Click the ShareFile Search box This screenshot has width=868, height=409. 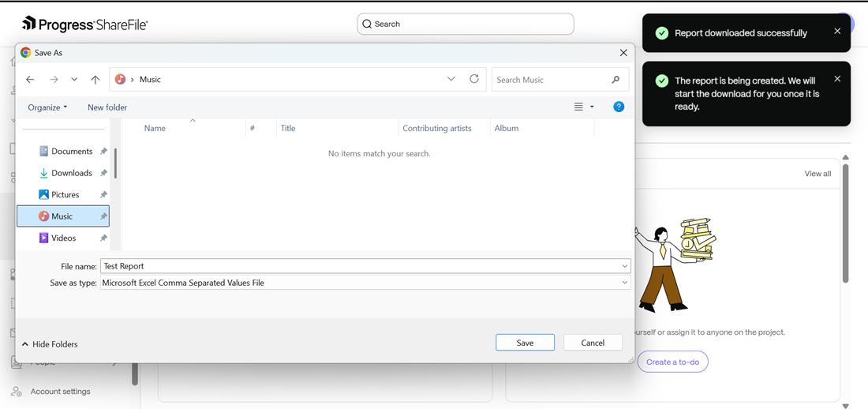[466, 24]
